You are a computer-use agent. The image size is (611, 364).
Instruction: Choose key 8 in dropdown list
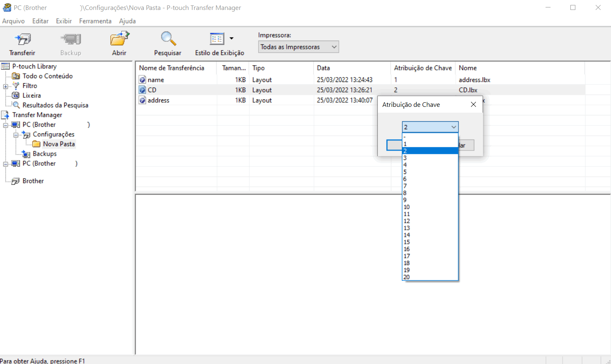click(430, 193)
